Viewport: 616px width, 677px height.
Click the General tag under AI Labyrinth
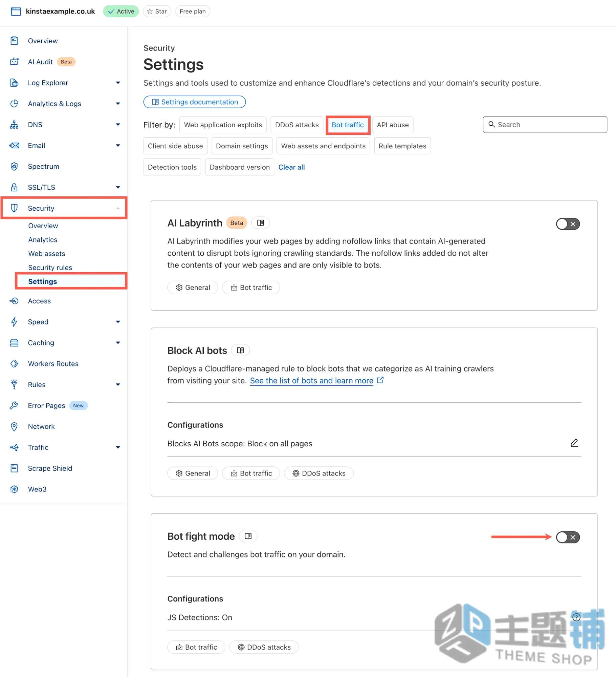(x=193, y=288)
